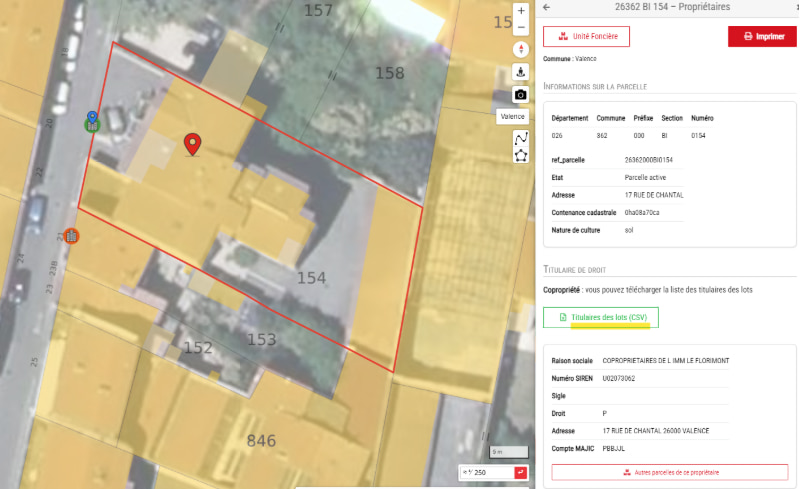Viewport: 801px width, 489px height.
Task: Apply map scale with red enter button
Action: (521, 473)
